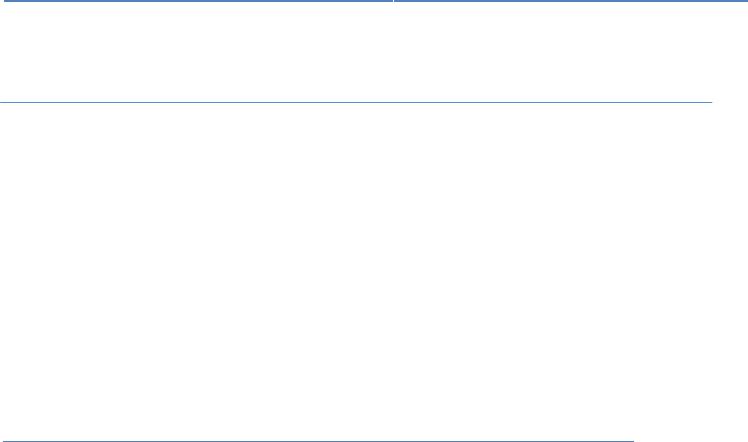Image resolution: width=748 pixels, height=442 pixels.
Task: Click the top-right thick blue line segment
Action: [x=571, y=1]
